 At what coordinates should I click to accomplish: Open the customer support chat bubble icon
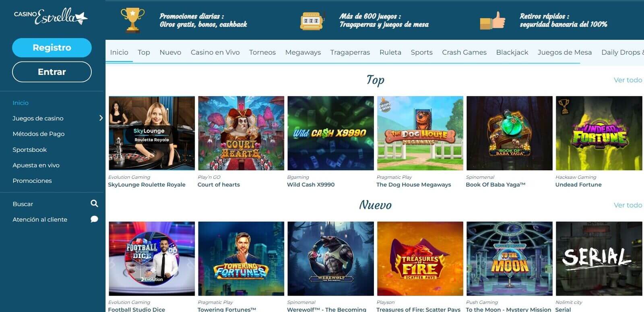coord(94,219)
